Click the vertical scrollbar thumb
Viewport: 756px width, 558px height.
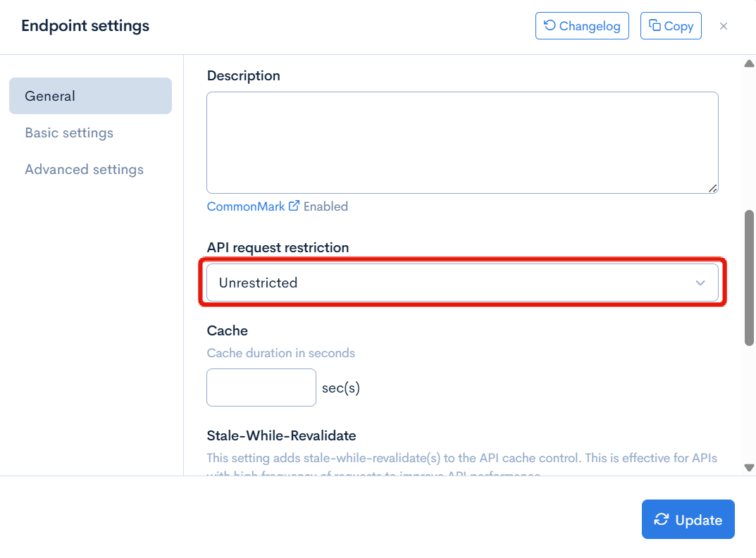pyautogui.click(x=749, y=278)
